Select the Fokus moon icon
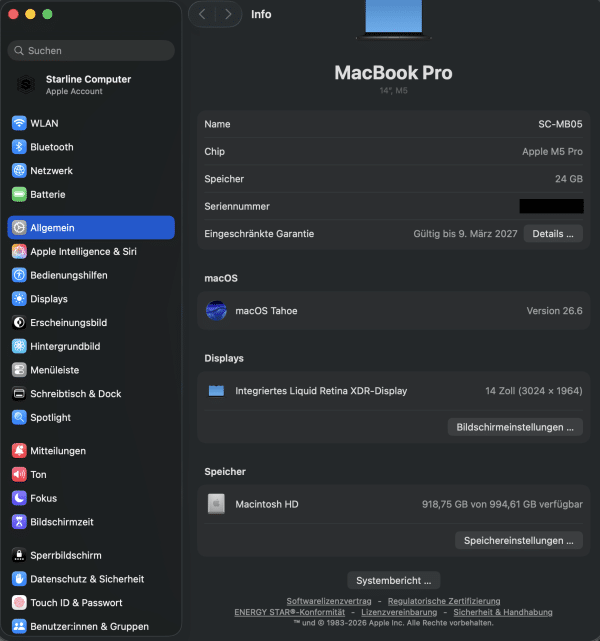 (x=19, y=498)
